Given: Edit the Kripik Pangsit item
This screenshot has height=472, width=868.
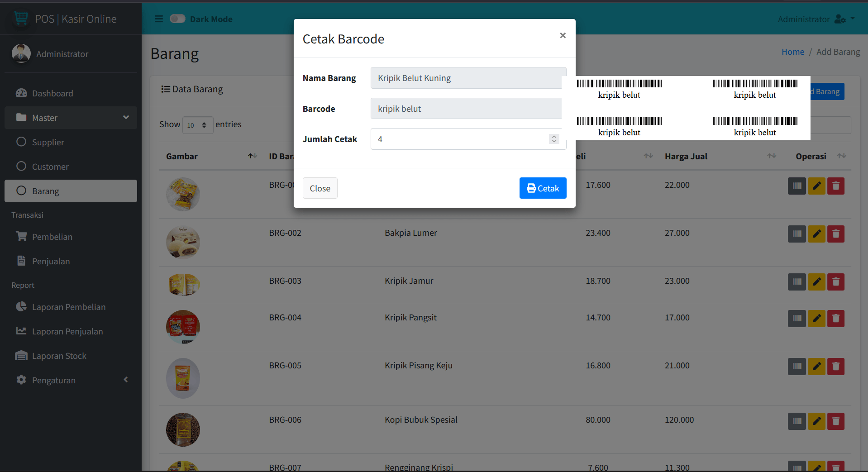Looking at the screenshot, I should click(x=816, y=319).
